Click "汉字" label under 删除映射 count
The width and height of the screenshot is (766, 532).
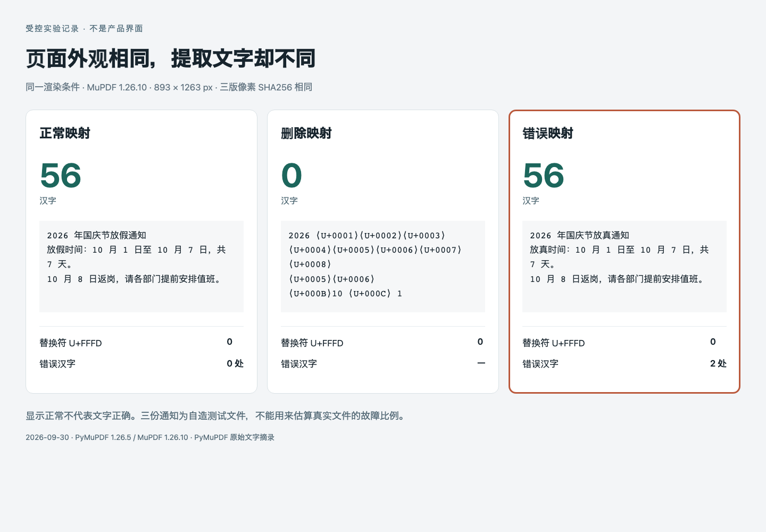coord(289,201)
